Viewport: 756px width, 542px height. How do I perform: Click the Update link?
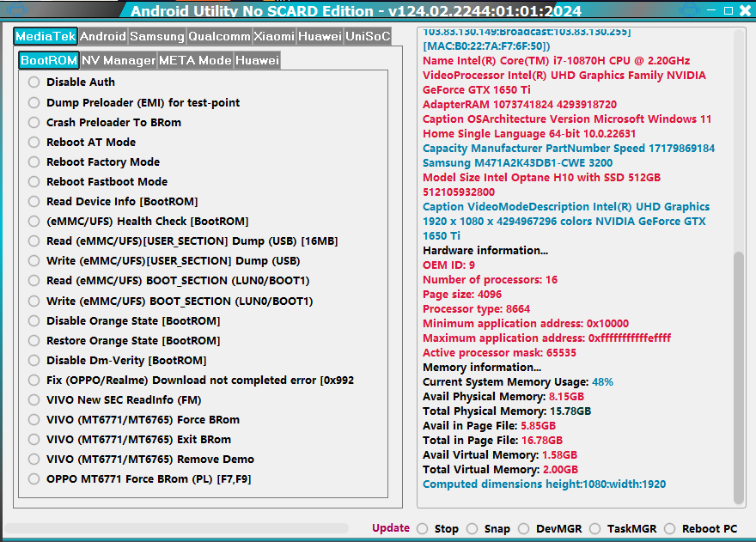[x=391, y=528]
